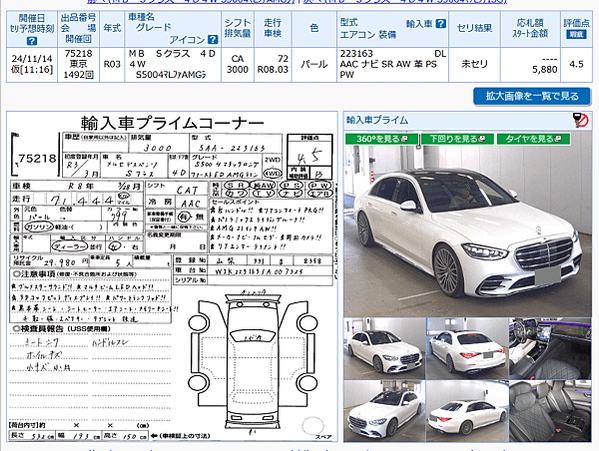599x451 pixels.
Task: Open the front-left view thumbnail of car
Action: [x=384, y=349]
